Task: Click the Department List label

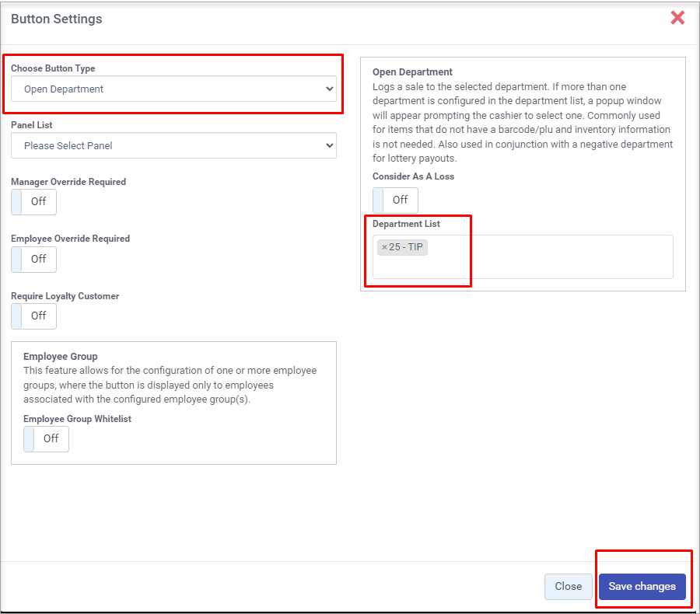Action: [x=406, y=224]
